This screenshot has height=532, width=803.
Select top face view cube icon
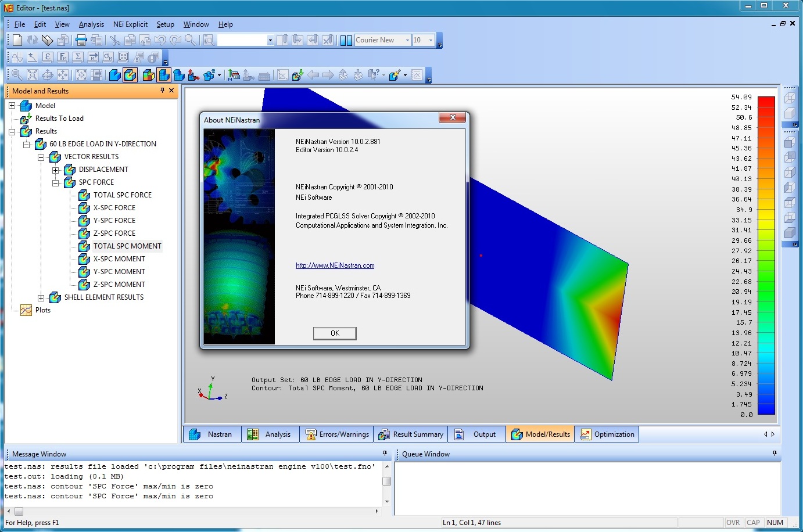pos(790,203)
